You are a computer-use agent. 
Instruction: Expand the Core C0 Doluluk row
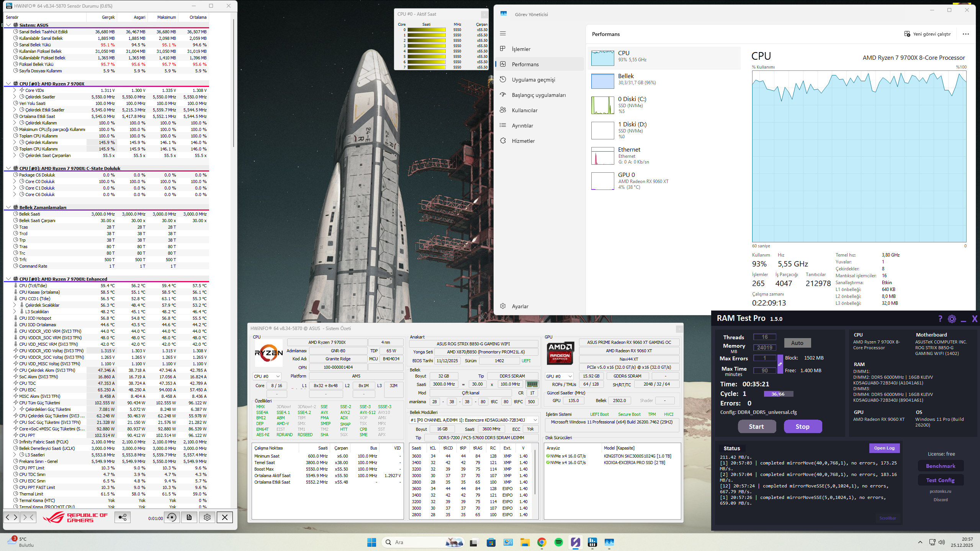click(15, 181)
